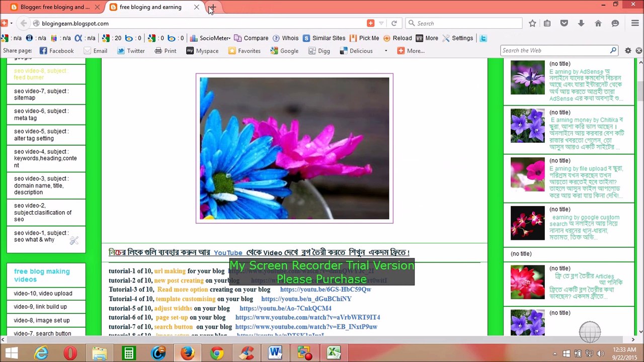This screenshot has height=362, width=644.
Task: Open a new browser tab
Action: 212,7
